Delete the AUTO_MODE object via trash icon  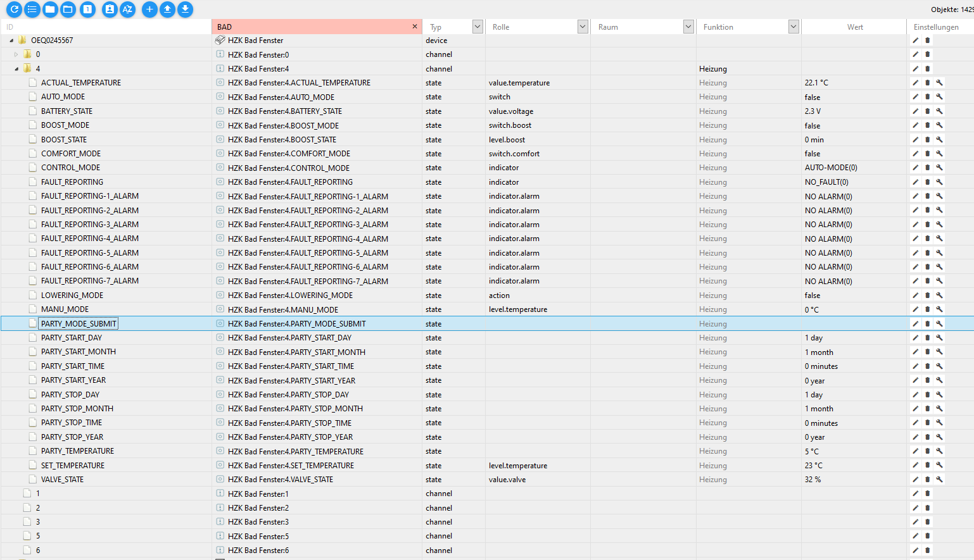click(928, 97)
